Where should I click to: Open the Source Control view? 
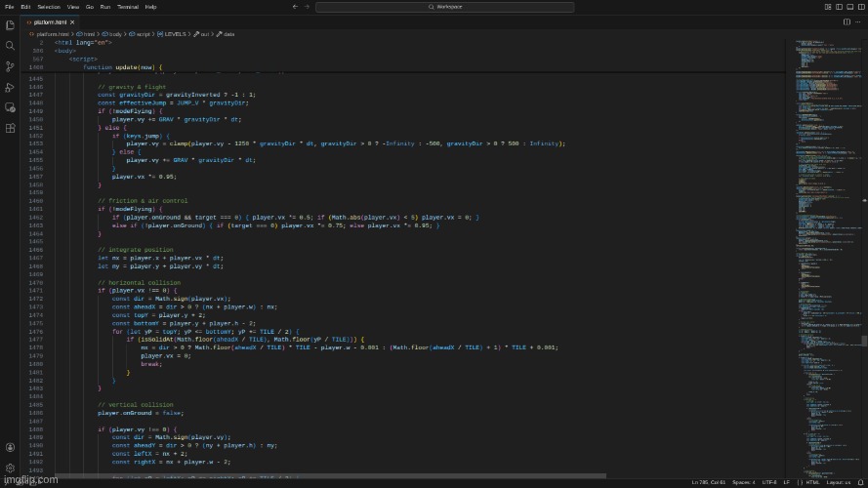pos(10,66)
